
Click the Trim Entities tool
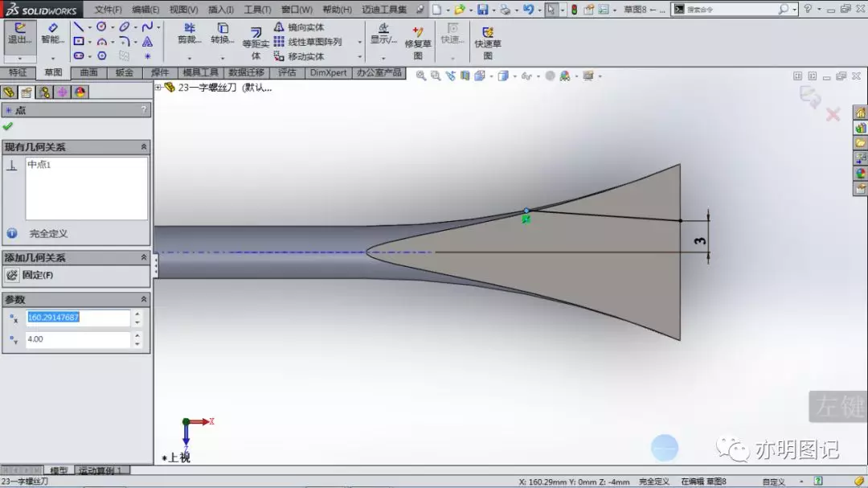(x=190, y=34)
